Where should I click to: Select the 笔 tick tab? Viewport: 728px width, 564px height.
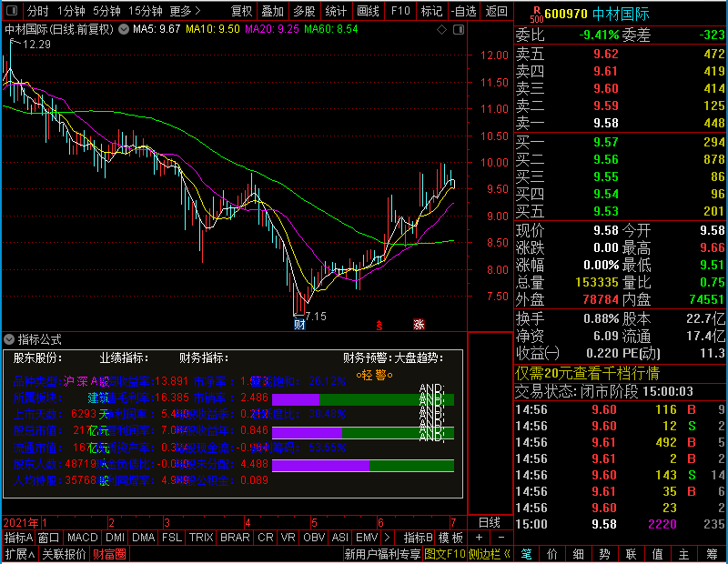pos(527,554)
